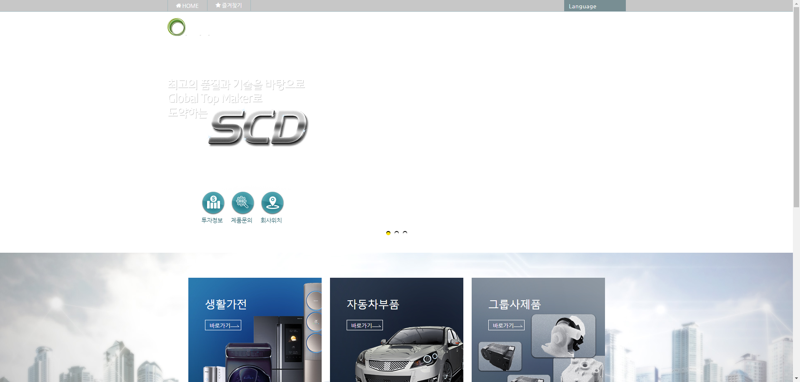The image size is (800, 382).
Task: Click the 'Global Top Maker로' banner text
Action: [215, 98]
